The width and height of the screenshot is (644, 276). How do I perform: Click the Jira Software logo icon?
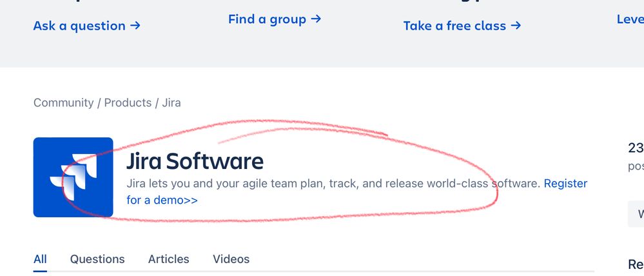(x=73, y=177)
